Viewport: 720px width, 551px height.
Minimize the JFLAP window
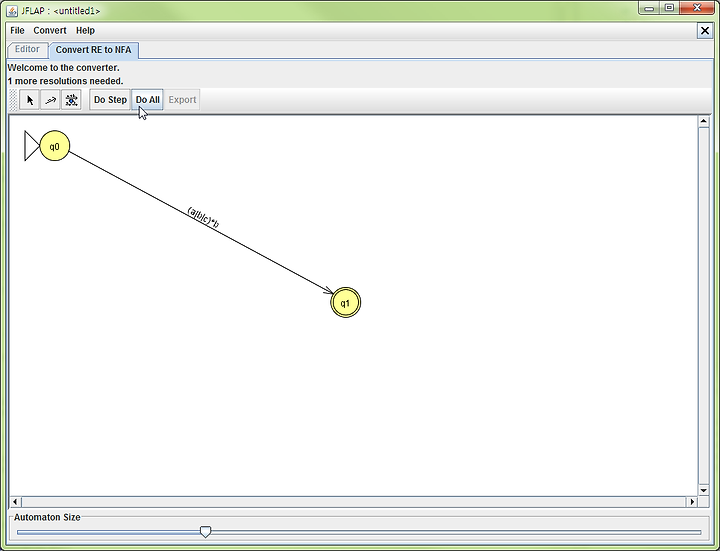(649, 8)
